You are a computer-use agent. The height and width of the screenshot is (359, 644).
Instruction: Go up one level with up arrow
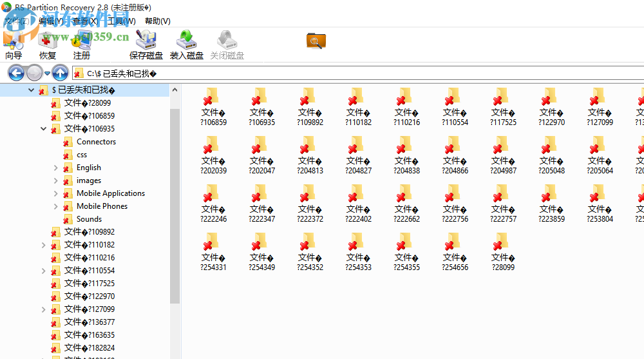60,73
